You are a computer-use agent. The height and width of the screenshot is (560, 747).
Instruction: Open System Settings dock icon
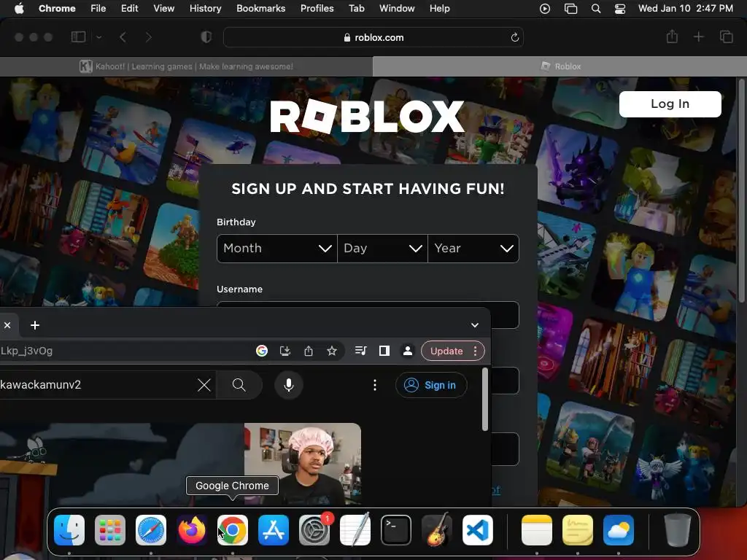[314, 529]
